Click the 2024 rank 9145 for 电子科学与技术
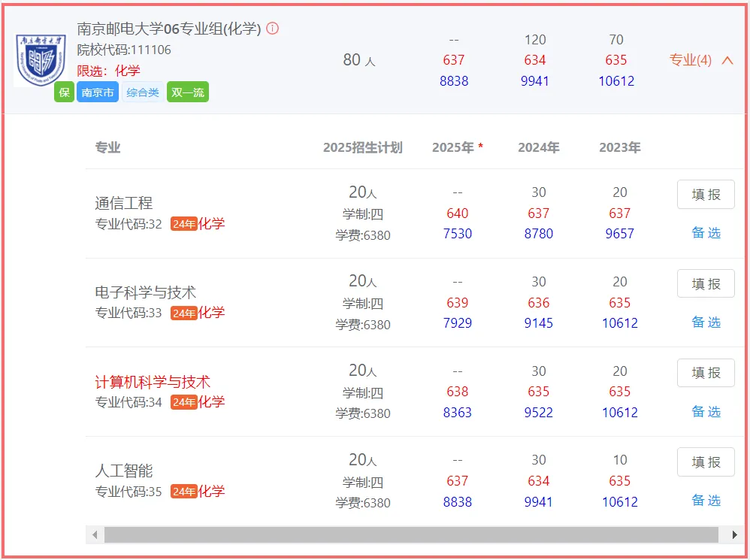 [539, 323]
